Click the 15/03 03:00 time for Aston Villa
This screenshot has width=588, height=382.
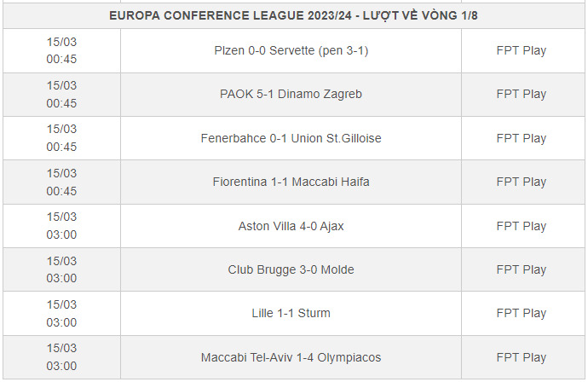(x=61, y=226)
